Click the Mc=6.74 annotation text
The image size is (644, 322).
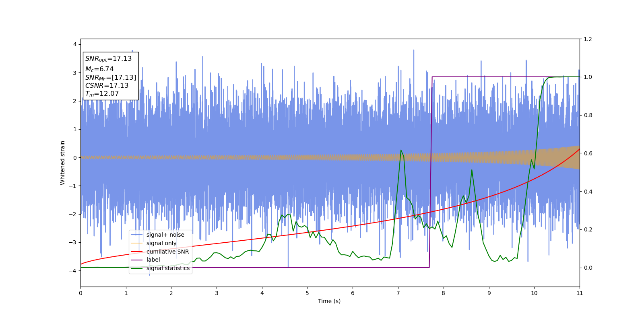pos(99,69)
